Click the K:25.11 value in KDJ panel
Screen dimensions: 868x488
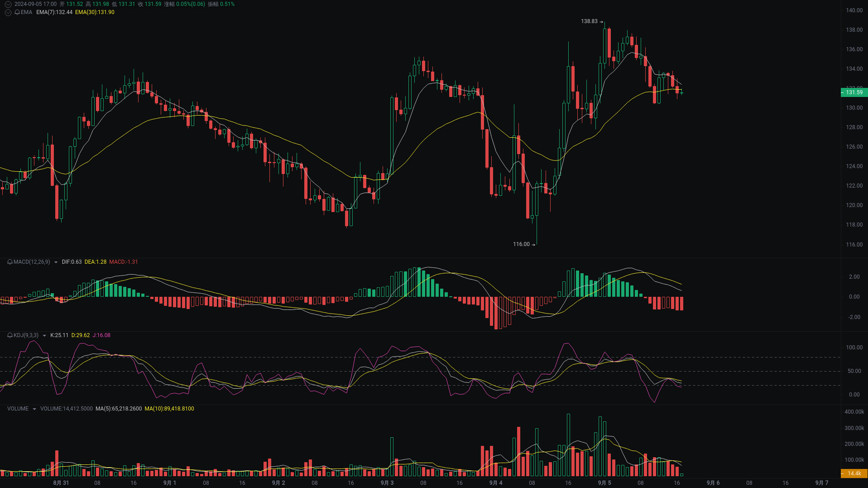(x=59, y=335)
